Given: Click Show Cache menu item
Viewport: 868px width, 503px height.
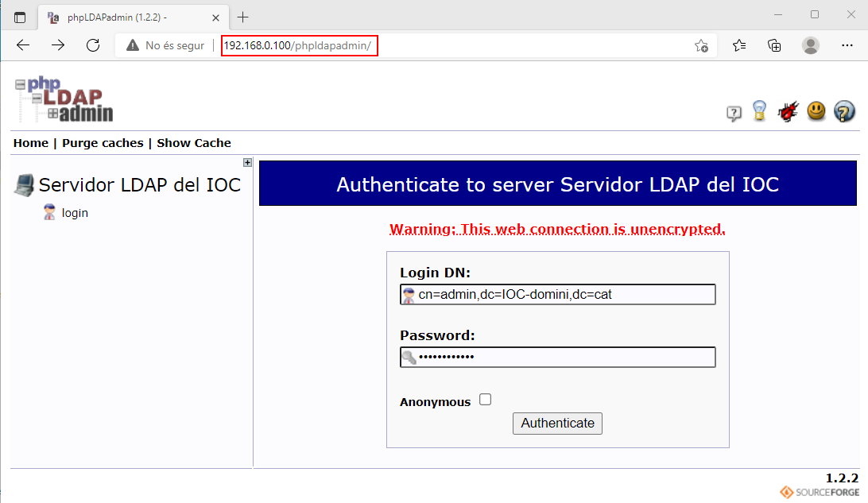Looking at the screenshot, I should click(194, 143).
